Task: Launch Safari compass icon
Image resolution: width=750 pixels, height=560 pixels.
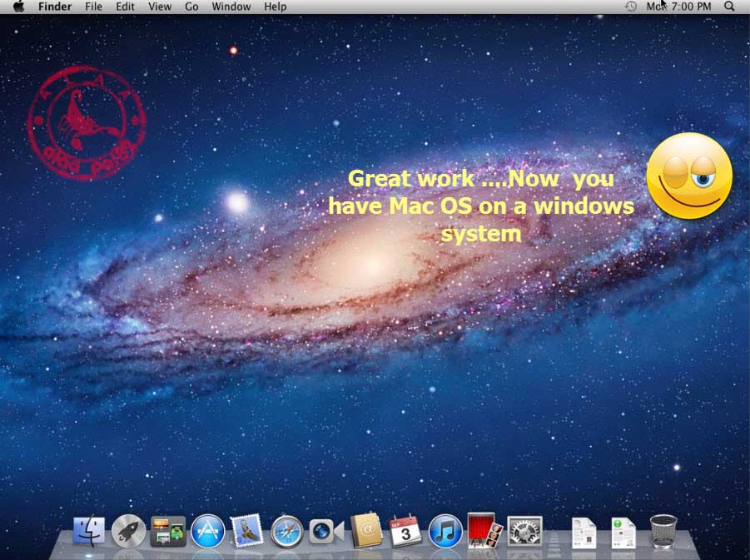Action: coord(286,532)
